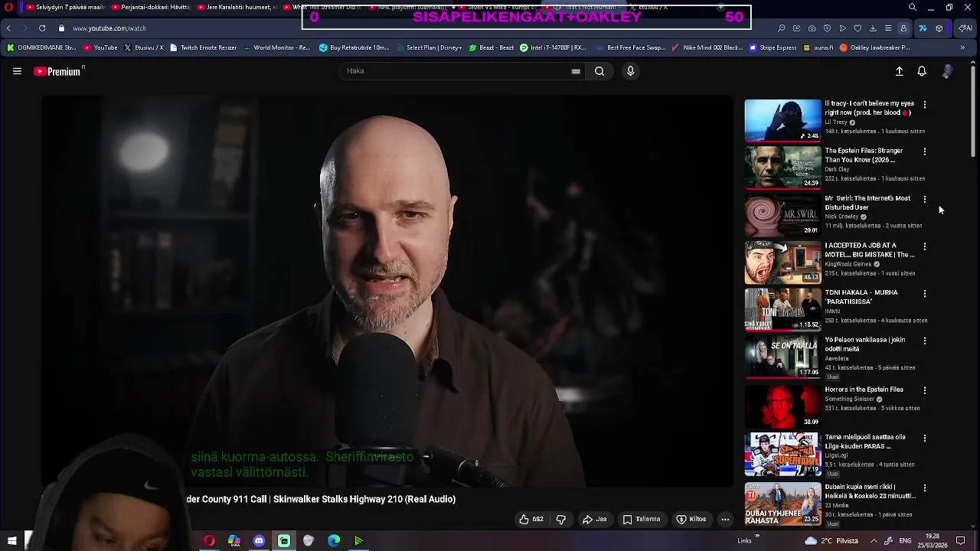Screen dimensions: 980x551
Task: Open the Twitch Emote Resizer bookmark
Action: coord(203,47)
